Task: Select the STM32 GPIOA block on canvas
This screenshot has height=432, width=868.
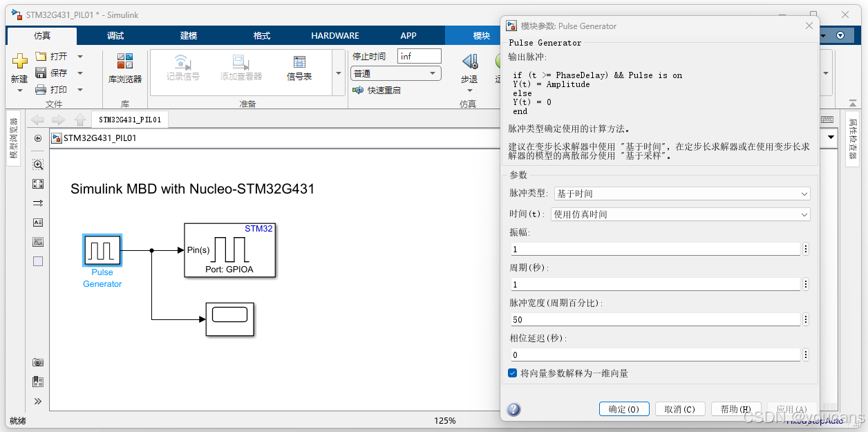Action: click(x=230, y=250)
